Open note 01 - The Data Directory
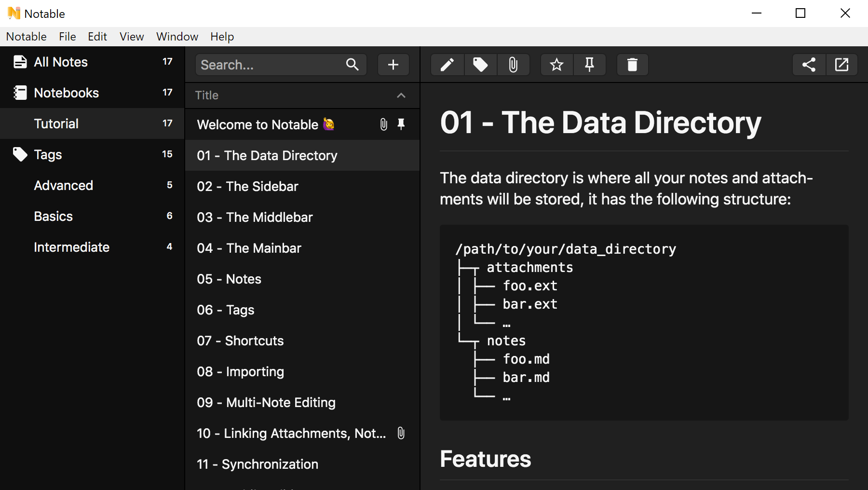The width and height of the screenshot is (868, 490). tap(302, 155)
